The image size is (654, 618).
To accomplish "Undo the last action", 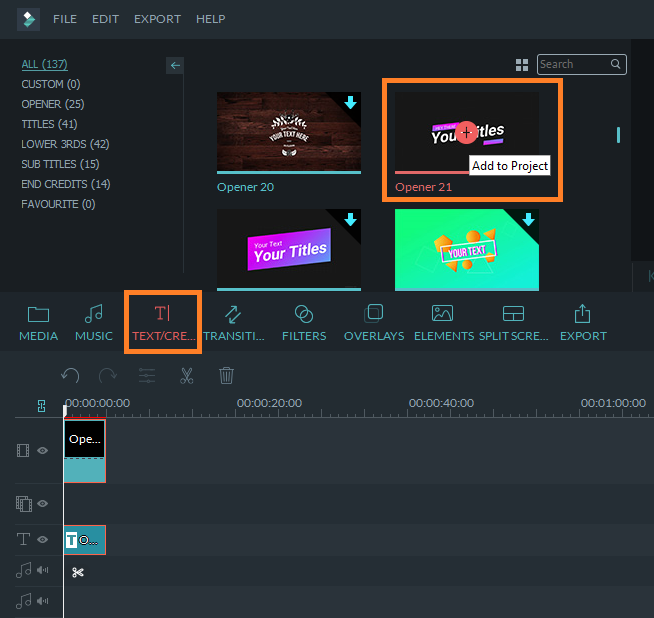I will [70, 375].
